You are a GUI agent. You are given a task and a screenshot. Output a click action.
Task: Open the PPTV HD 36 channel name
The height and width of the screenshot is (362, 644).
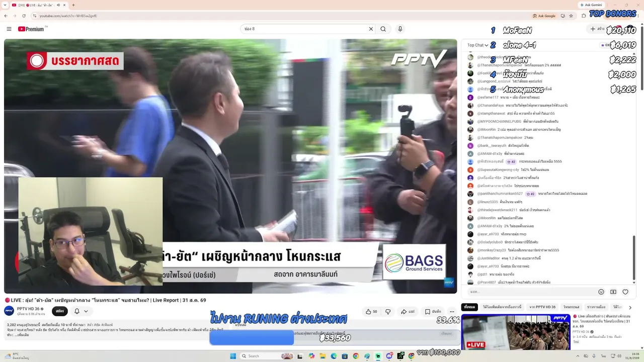point(29,309)
